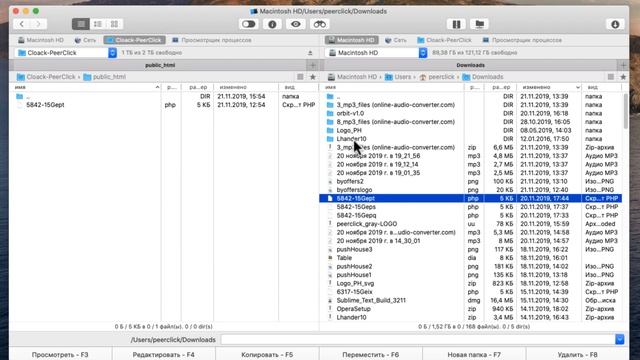Image resolution: width=640 pixels, height=360 pixels.
Task: Select parent folder row in left panel
Action: point(165,96)
